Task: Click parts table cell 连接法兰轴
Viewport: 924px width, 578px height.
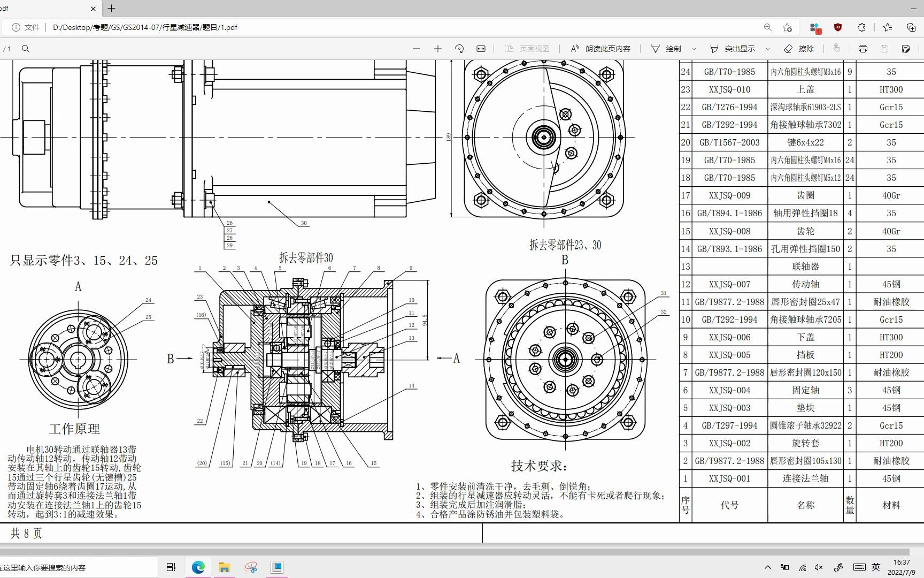Action: point(805,478)
